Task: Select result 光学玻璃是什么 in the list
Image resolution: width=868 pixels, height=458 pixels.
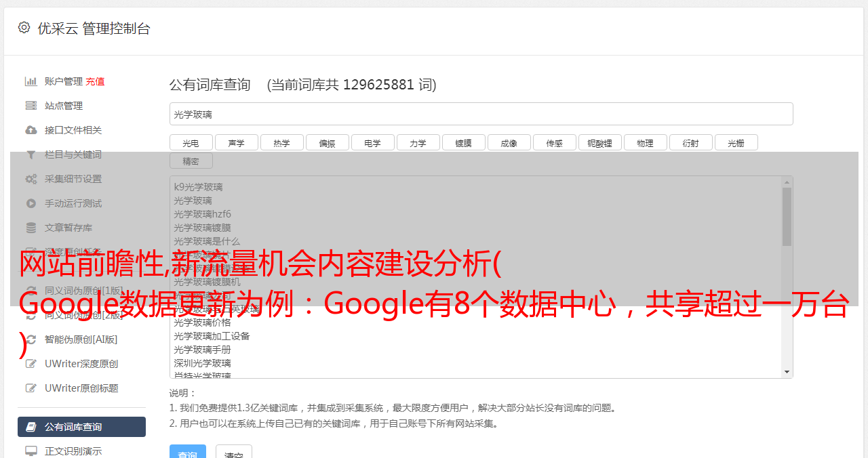Action: click(207, 241)
